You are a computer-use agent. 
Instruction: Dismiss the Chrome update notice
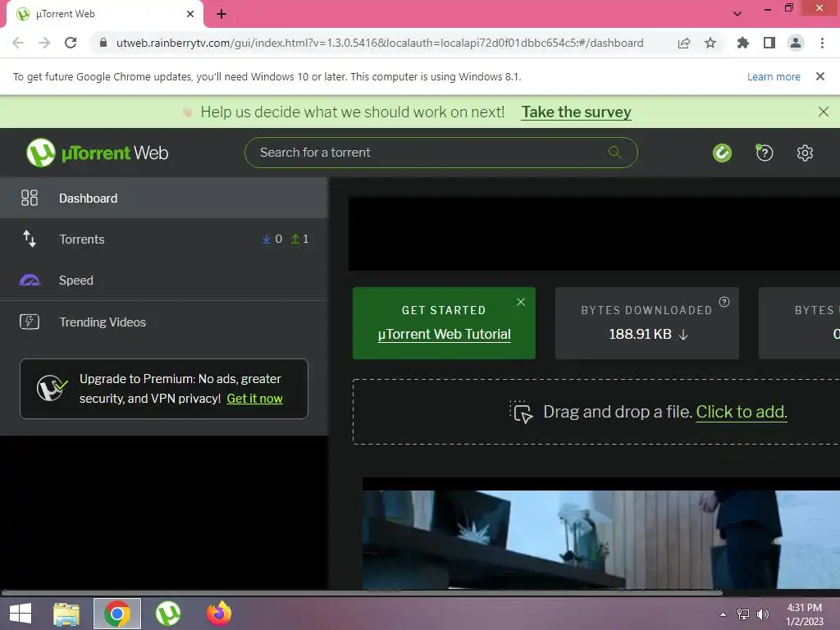point(820,76)
